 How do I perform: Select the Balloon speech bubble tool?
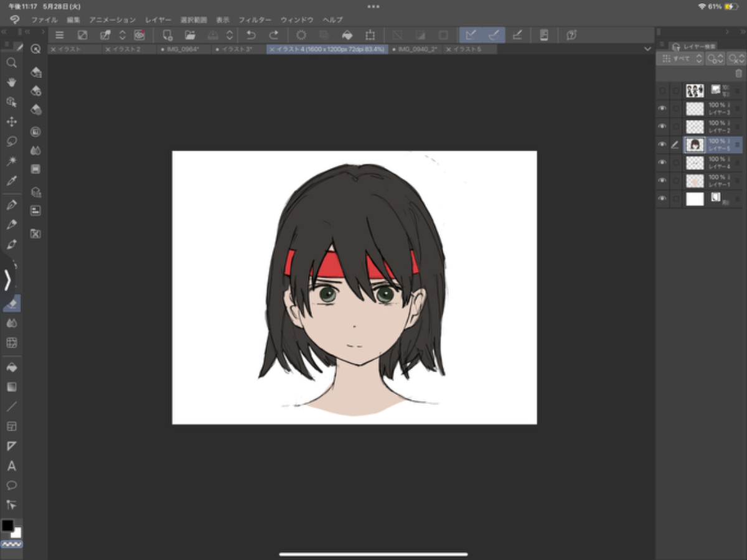(11, 485)
